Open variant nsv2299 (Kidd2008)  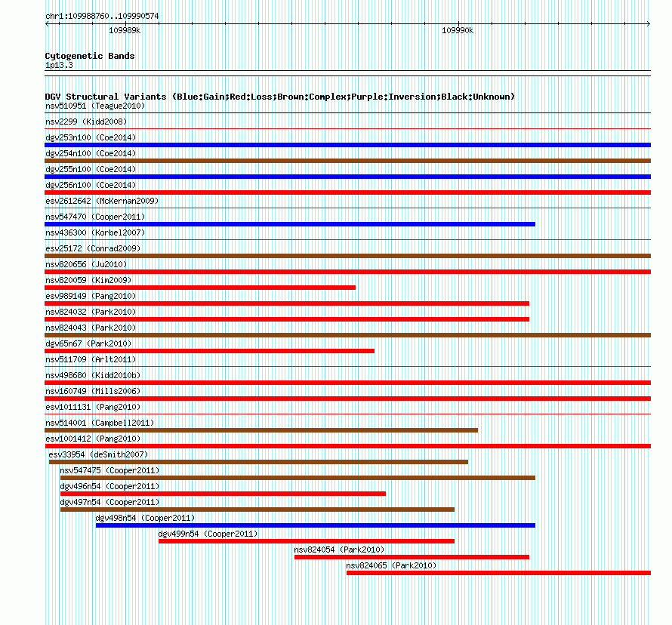pos(86,122)
